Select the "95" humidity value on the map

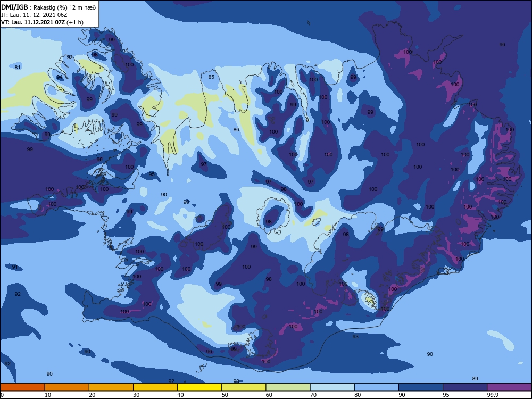(152, 174)
